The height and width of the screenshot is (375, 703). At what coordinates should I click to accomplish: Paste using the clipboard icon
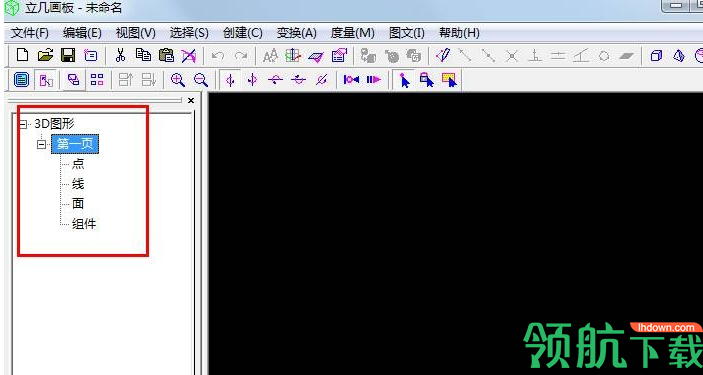point(166,55)
